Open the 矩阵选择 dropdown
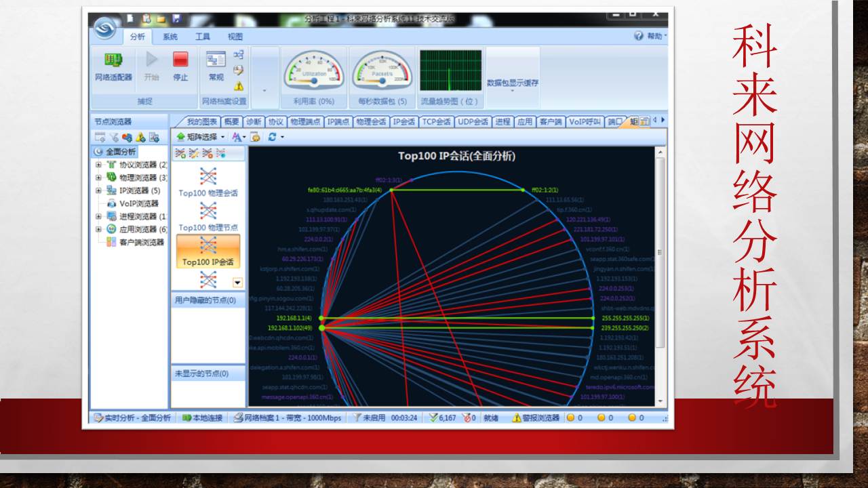The image size is (868, 488). [201, 136]
